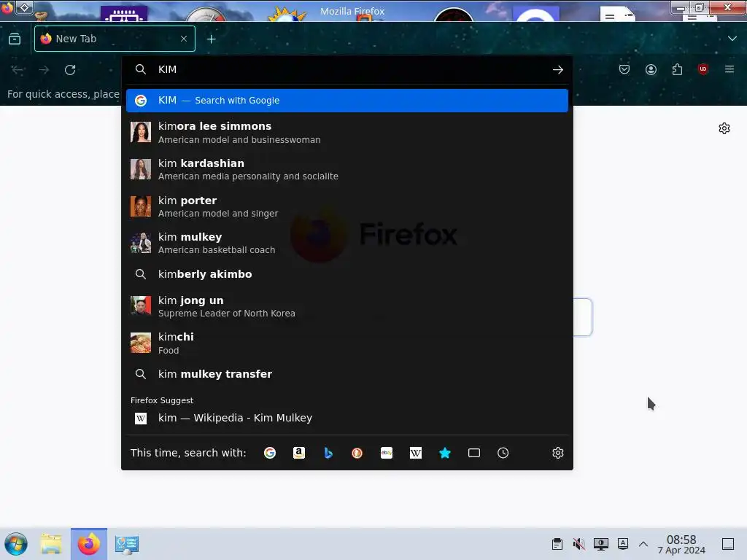The width and height of the screenshot is (747, 560).
Task: Click the kimchi food thumbnail
Action: pos(141,343)
